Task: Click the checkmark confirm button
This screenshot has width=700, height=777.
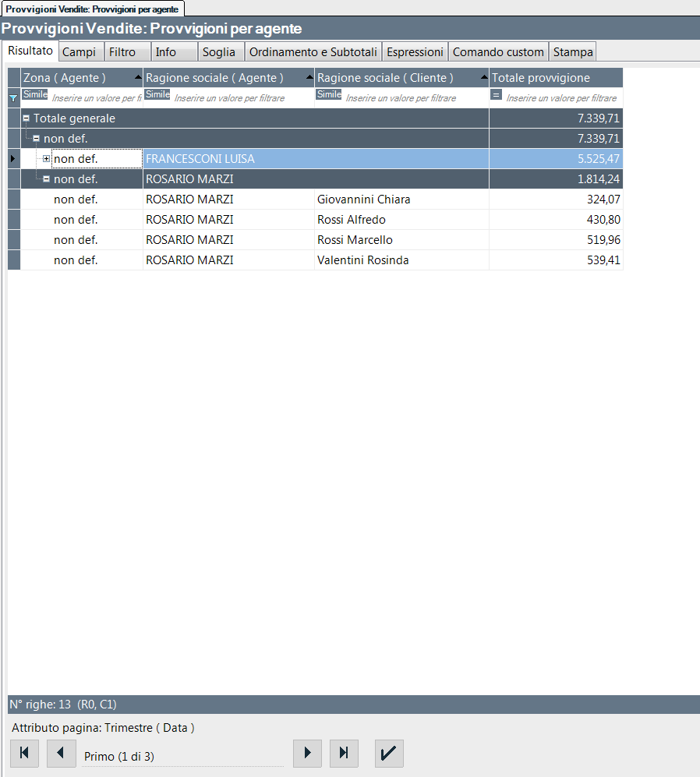Action: pos(389,753)
